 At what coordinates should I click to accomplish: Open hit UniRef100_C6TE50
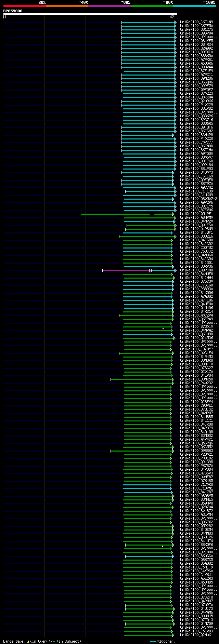coord(196,26)
